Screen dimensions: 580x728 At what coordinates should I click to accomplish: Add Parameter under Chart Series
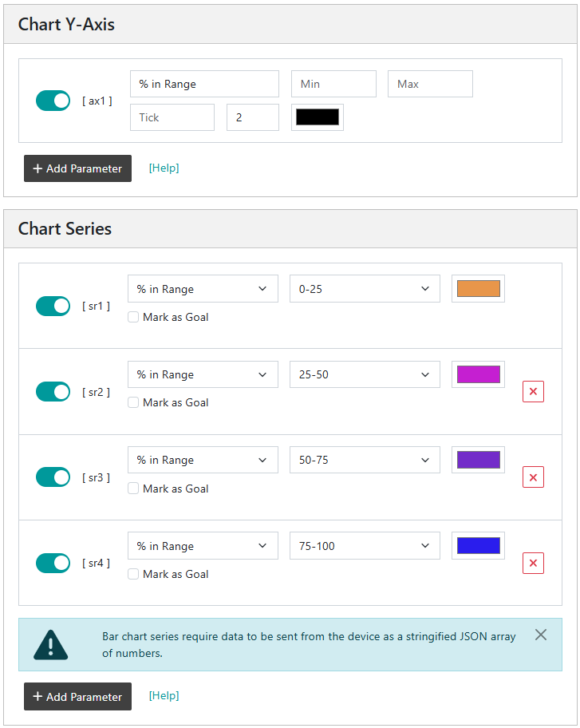pos(77,696)
